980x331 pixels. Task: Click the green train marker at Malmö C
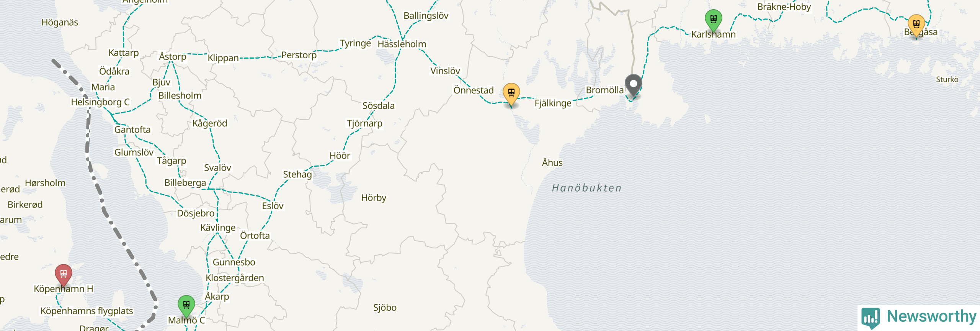coord(186,306)
